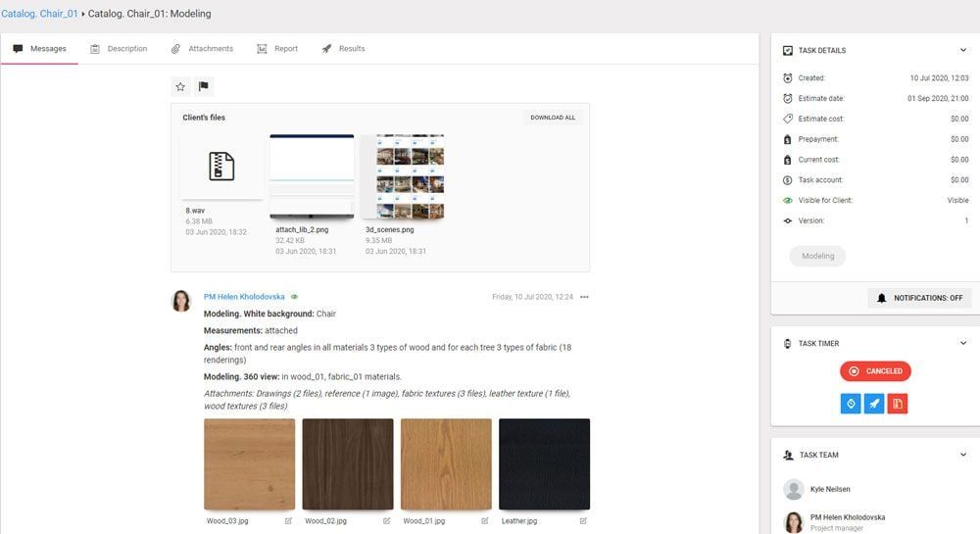Toggle the Visible for Client eye icon
The height and width of the screenshot is (534, 980).
(788, 201)
